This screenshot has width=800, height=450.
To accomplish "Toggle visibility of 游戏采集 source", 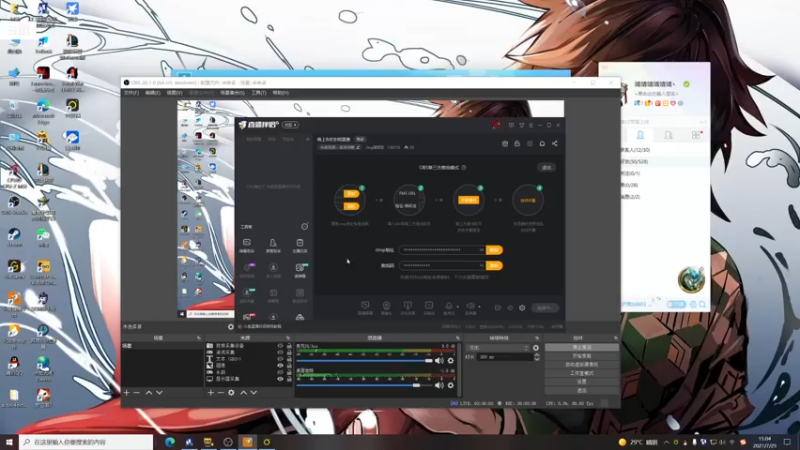I will 280,353.
